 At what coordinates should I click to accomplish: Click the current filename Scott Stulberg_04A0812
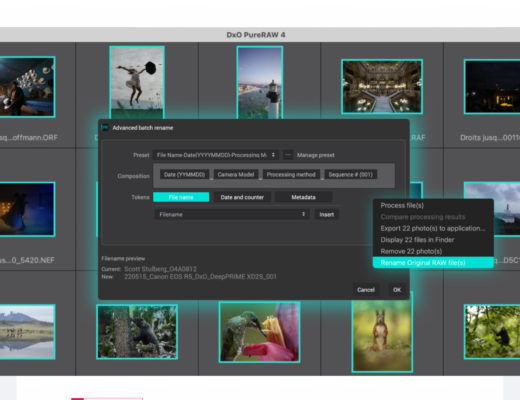click(x=160, y=269)
